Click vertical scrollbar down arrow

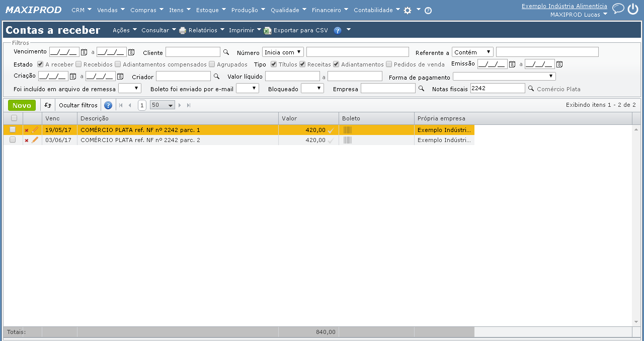(636, 322)
